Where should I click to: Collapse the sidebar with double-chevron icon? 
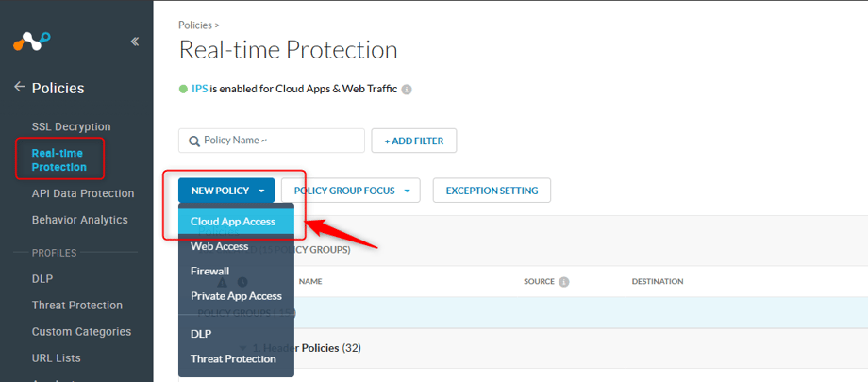[135, 42]
